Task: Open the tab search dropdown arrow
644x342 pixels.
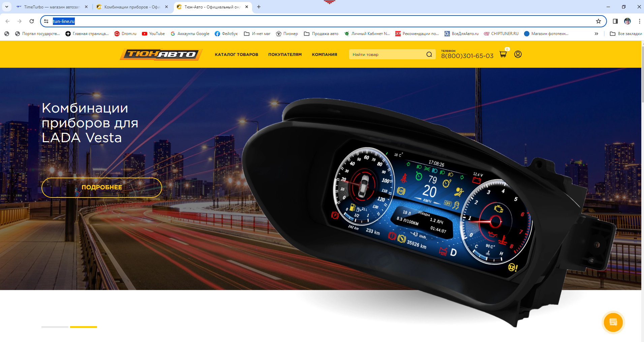Action: pos(6,7)
